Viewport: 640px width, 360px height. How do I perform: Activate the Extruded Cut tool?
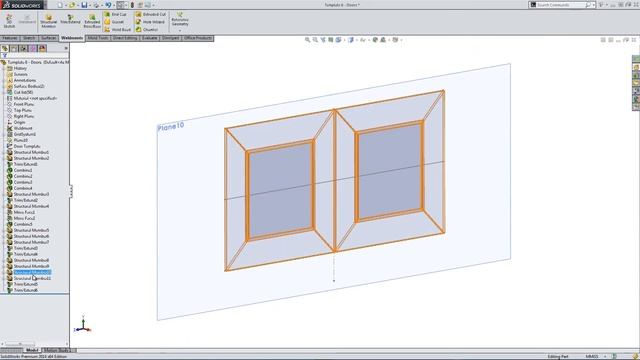point(151,14)
